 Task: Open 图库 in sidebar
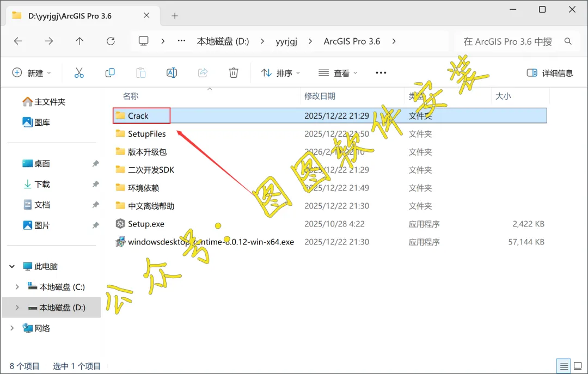(x=37, y=122)
